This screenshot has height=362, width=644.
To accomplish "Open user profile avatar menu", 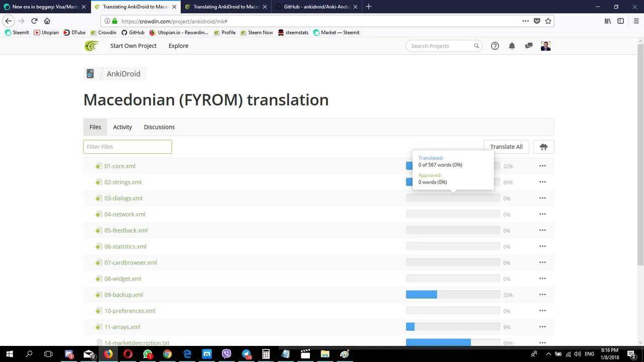I will 546,46.
